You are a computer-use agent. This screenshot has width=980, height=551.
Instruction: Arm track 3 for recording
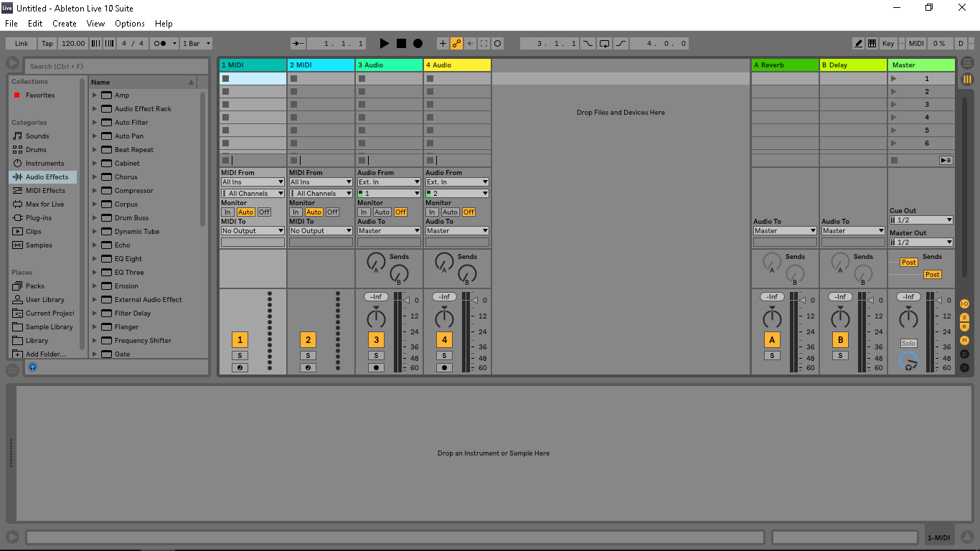[x=376, y=368]
